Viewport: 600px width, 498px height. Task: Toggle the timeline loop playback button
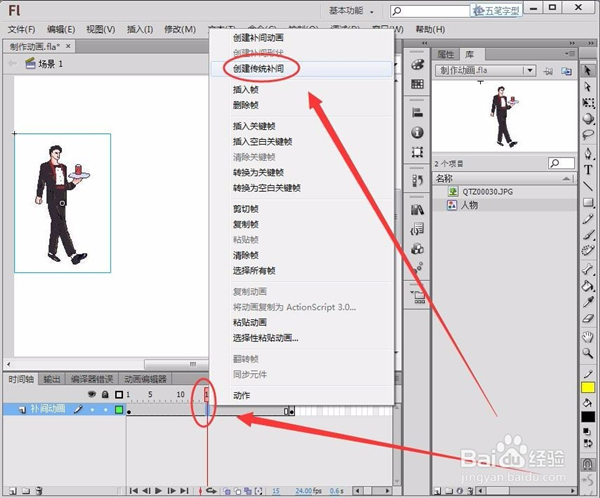point(211,491)
